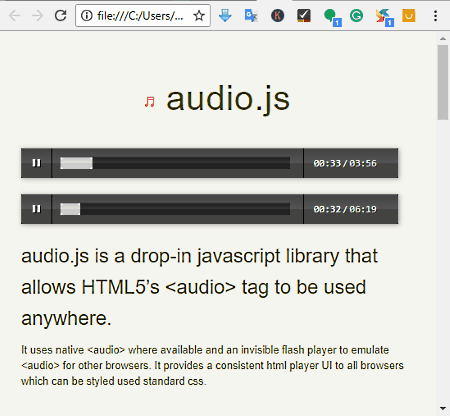The height and width of the screenshot is (416, 450).
Task: Bookmark this page with the star icon
Action: (199, 16)
